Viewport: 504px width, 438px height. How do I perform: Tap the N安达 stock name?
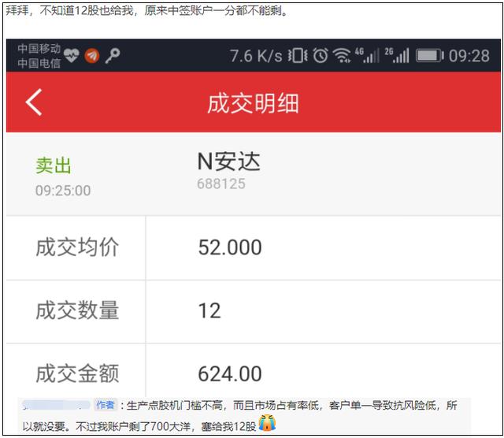point(228,161)
